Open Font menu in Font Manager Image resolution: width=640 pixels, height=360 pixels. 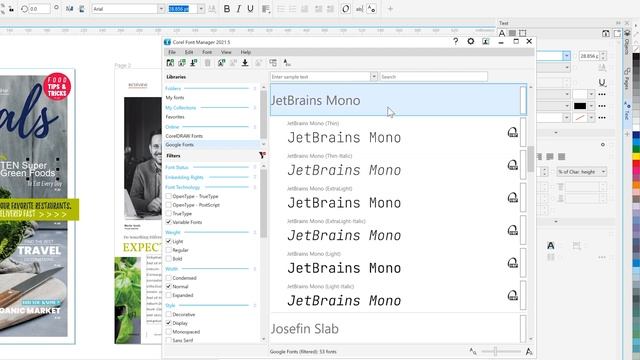click(207, 52)
